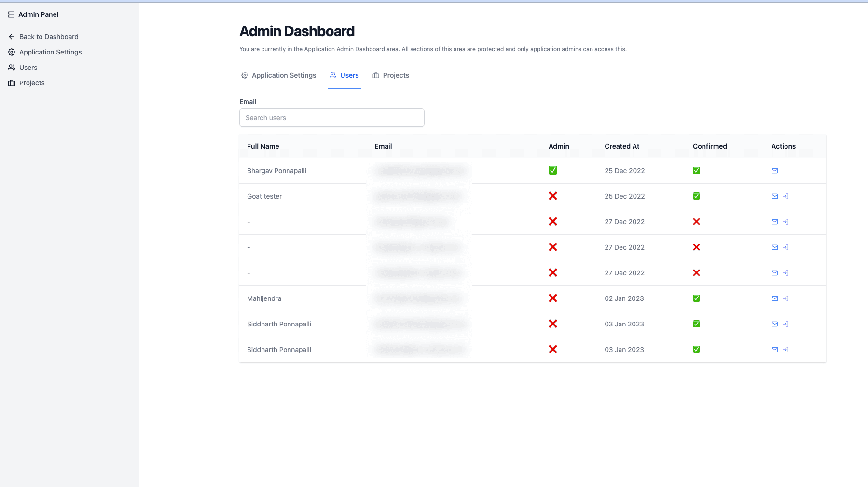
Task: Click the email icon in the last Siddharth row
Action: pyautogui.click(x=775, y=350)
